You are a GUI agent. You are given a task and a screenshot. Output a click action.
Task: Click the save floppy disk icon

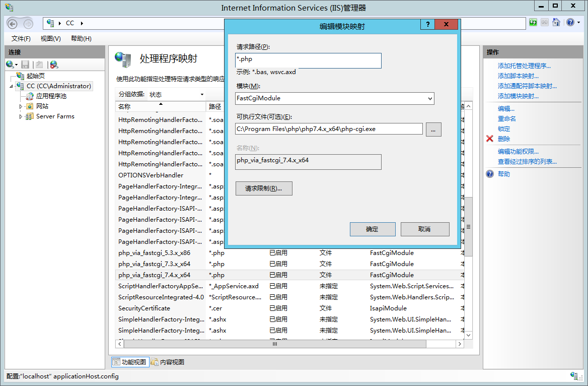[x=25, y=65]
